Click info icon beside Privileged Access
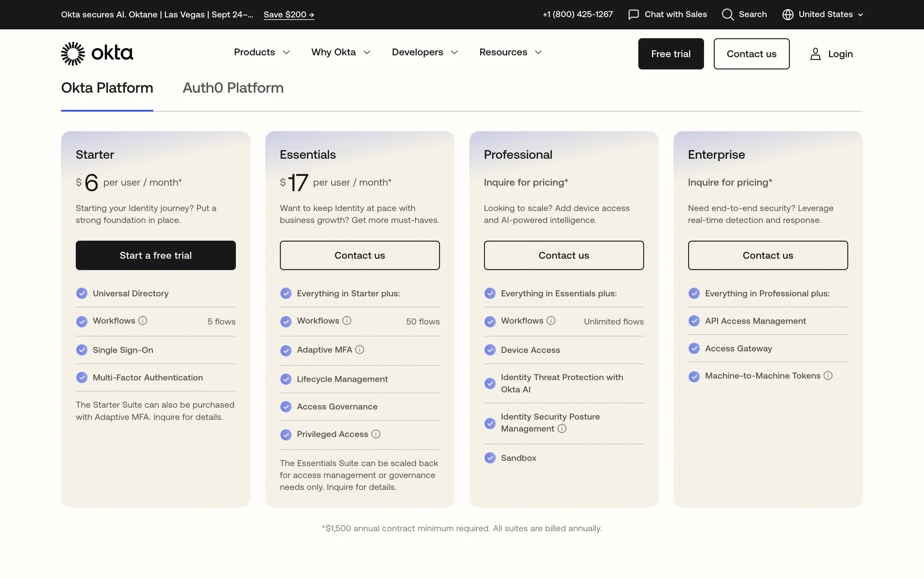The height and width of the screenshot is (578, 924). [x=376, y=434]
